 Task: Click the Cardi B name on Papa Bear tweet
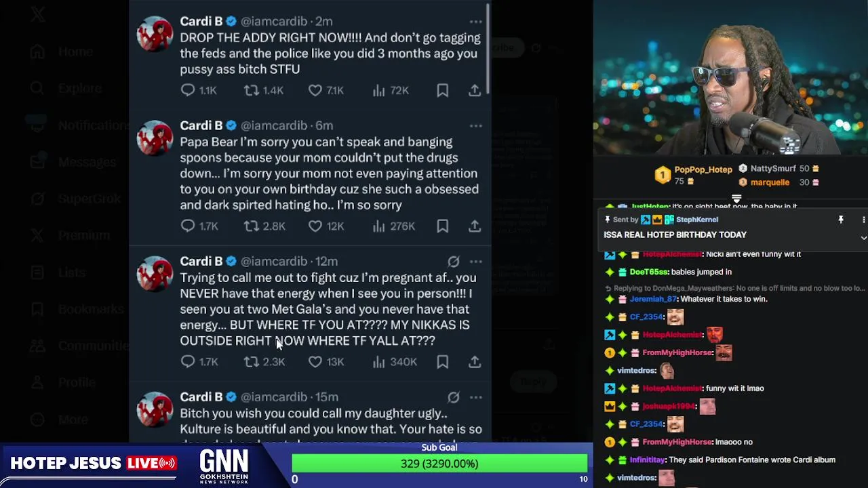point(201,125)
